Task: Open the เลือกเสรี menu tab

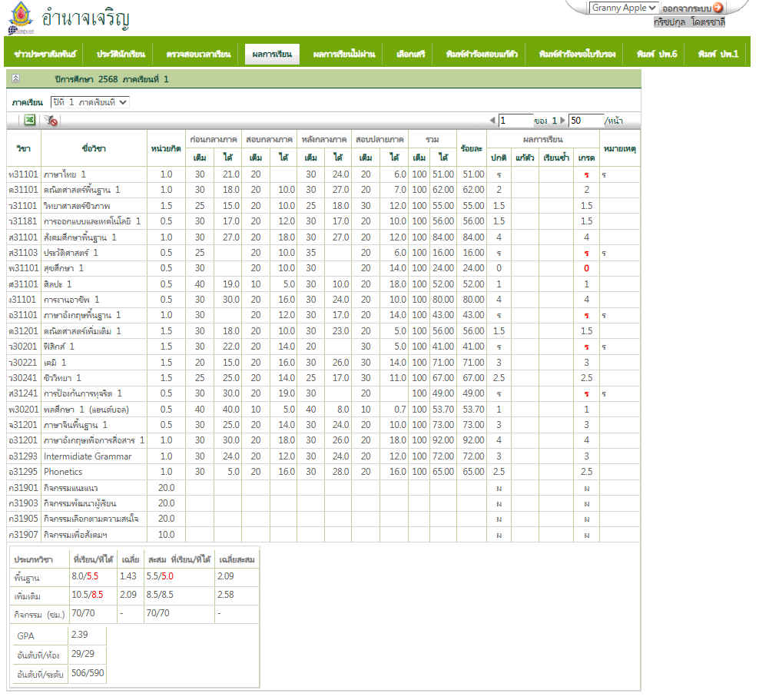Action: (410, 55)
